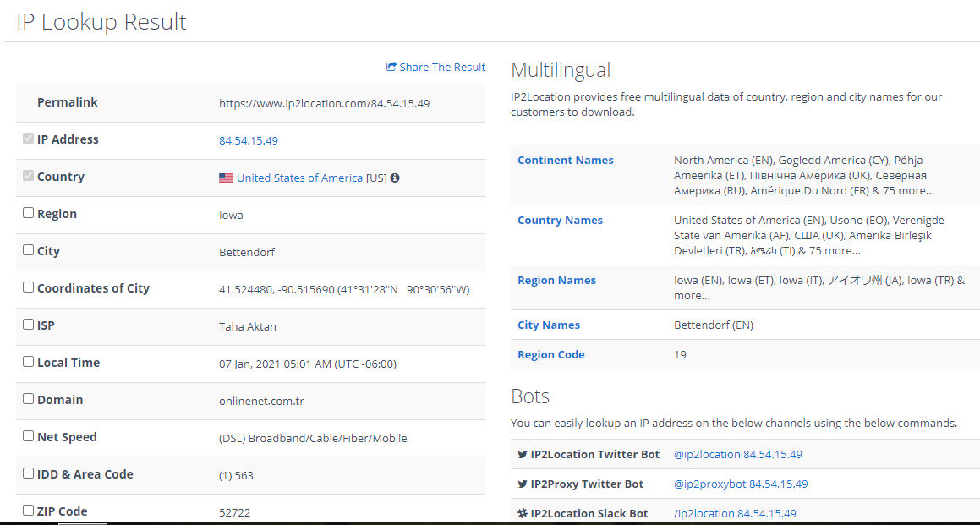Click the continent names list starting North America (EN)

coord(804,175)
